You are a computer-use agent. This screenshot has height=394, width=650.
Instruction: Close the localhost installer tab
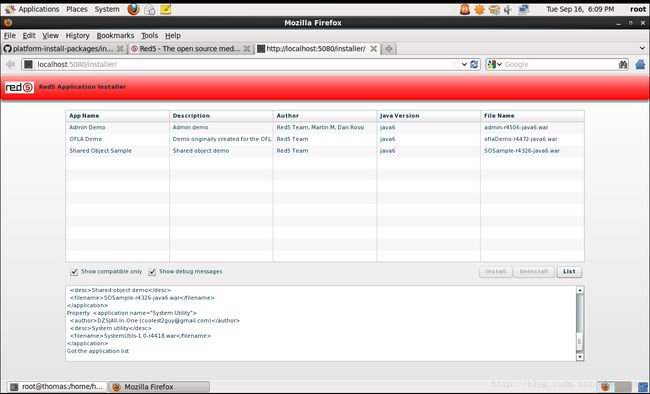pos(374,49)
